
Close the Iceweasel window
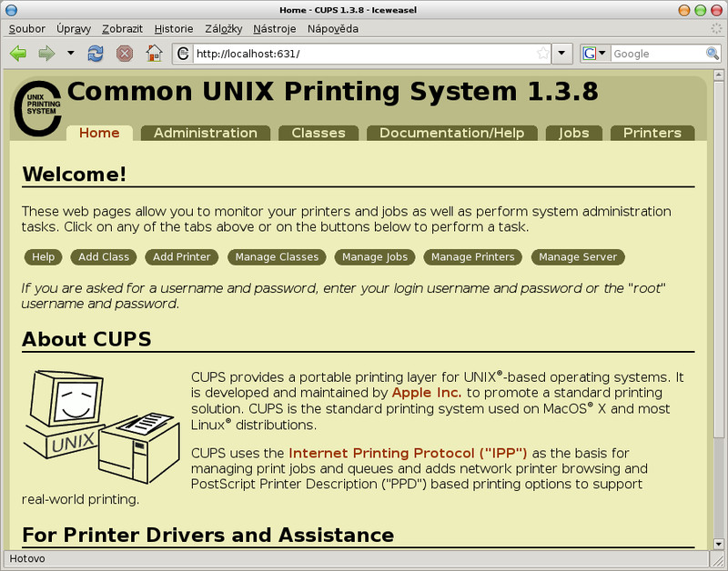tap(716, 10)
